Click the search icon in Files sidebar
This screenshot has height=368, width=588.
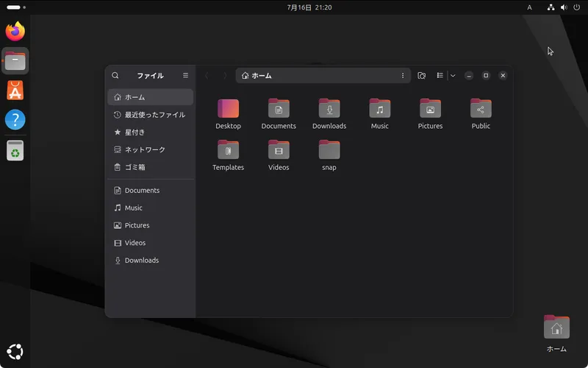115,76
